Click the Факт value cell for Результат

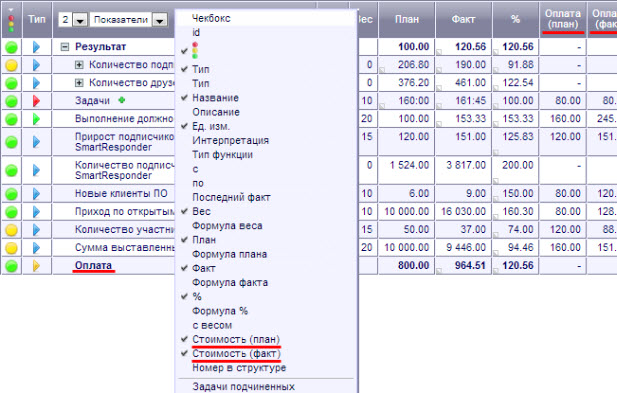[464, 47]
